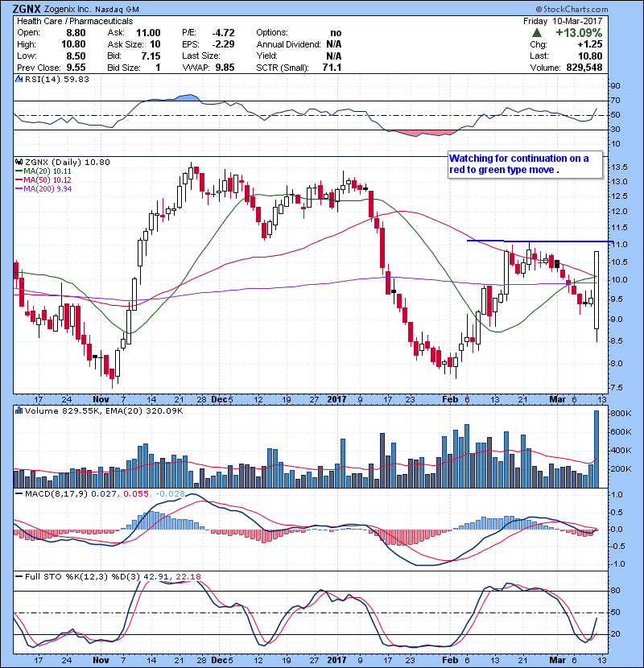The width and height of the screenshot is (644, 668).
Task: Click the Bid price 7.15
Action: pos(151,56)
